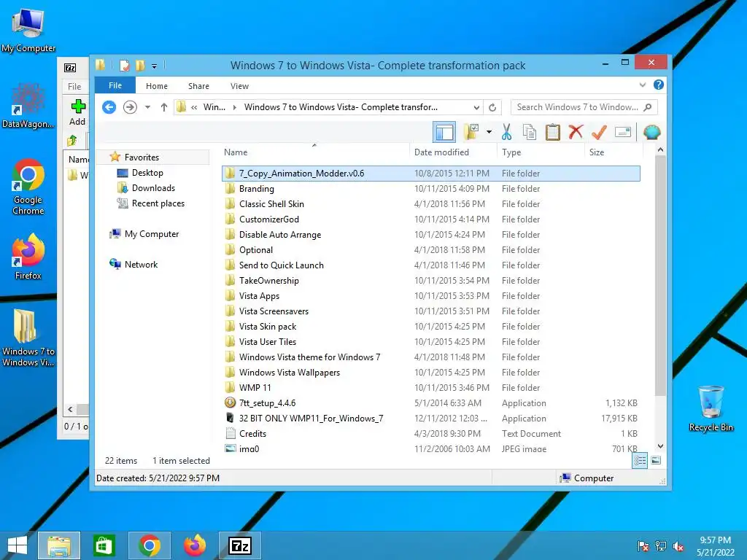Open Firefox desktop shortcut
747x560 pixels.
coord(28,256)
